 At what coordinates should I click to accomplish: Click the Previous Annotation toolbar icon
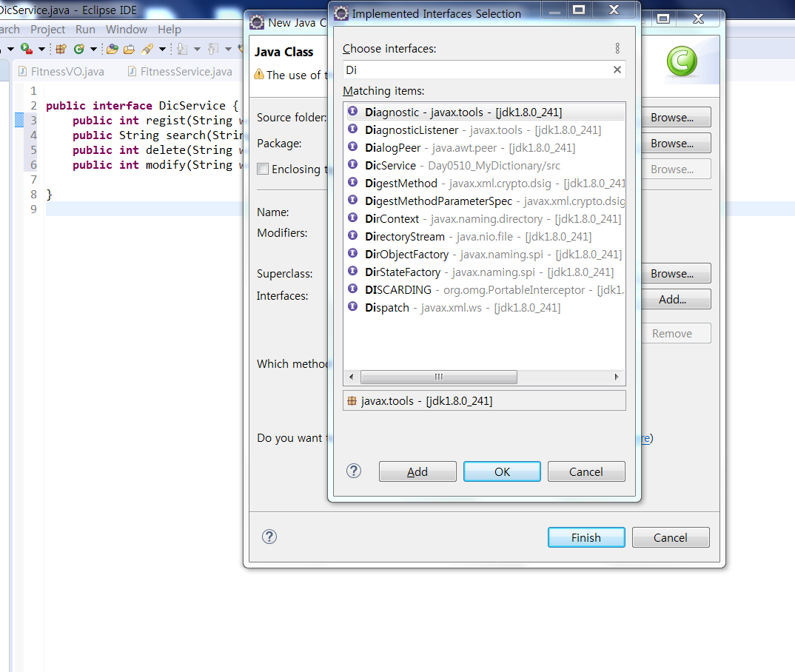(x=213, y=49)
